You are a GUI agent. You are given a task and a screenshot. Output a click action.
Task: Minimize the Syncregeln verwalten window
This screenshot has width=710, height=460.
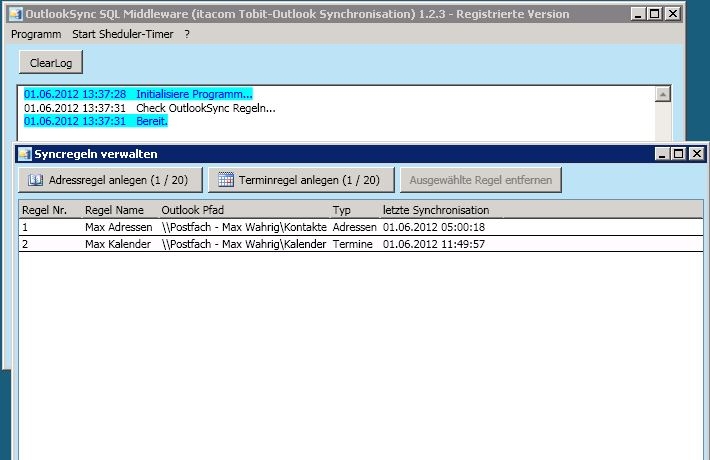click(x=662, y=154)
